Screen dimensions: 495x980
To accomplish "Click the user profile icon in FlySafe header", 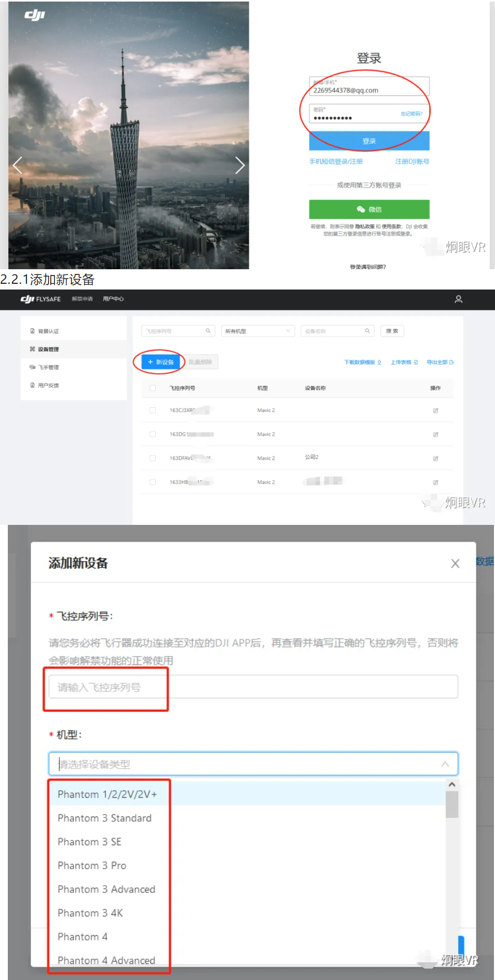I will [x=458, y=299].
